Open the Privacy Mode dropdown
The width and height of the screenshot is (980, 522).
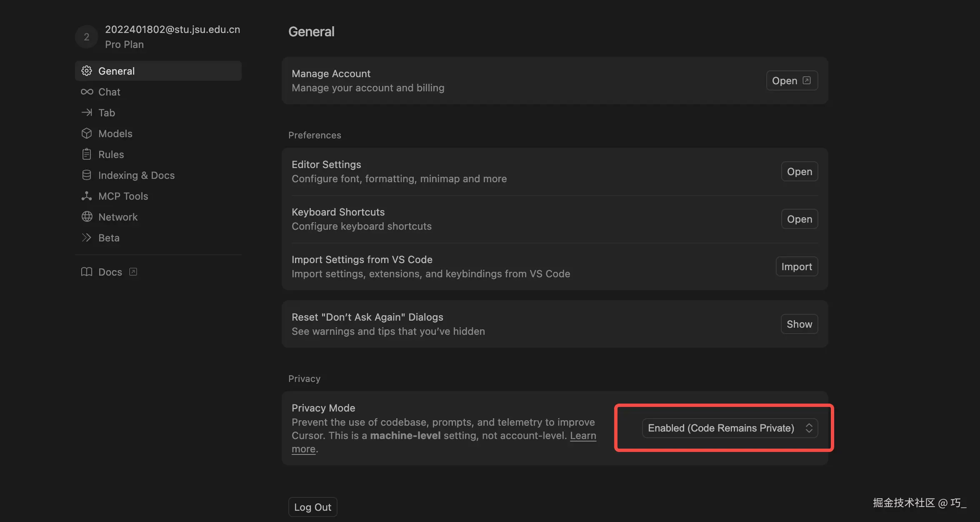721,428
